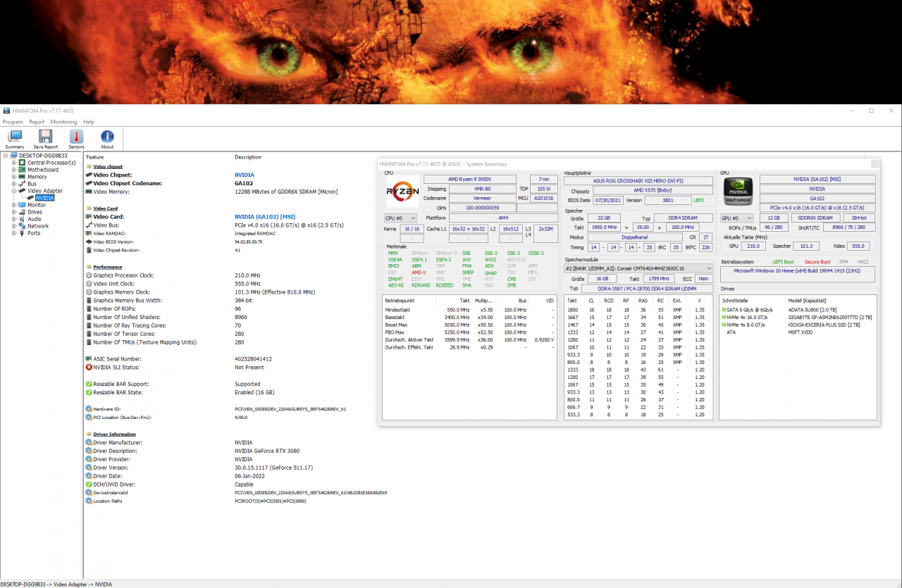Click the Central Processor(s) chip icon in tree

23,163
